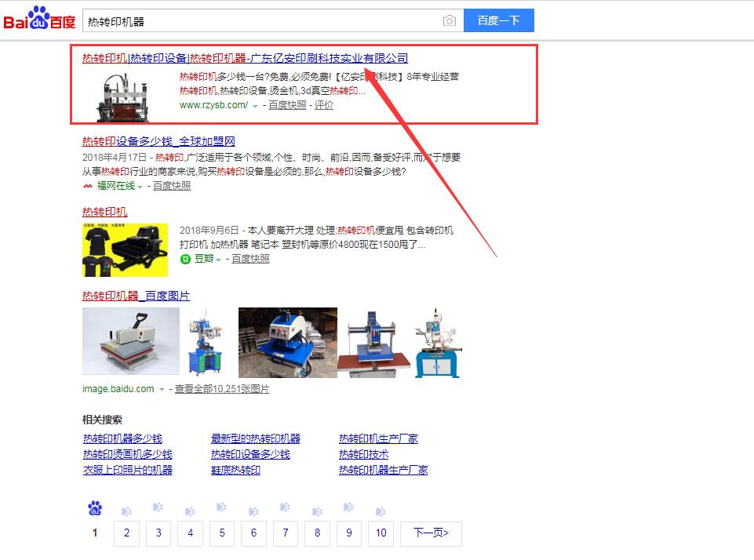Click the Baidu paw icon above page 1
This screenshot has width=754, height=560.
tap(95, 509)
